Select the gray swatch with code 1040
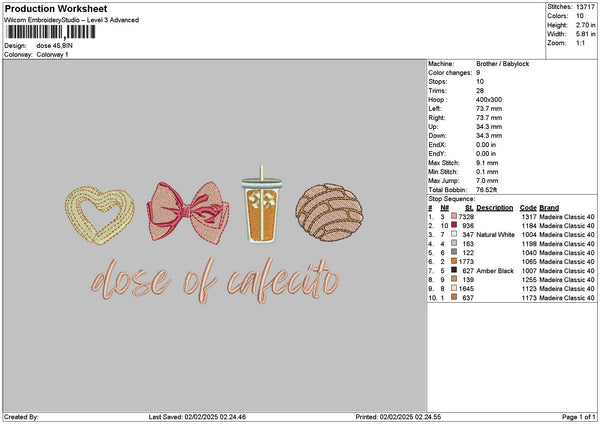600x424 pixels. click(453, 252)
